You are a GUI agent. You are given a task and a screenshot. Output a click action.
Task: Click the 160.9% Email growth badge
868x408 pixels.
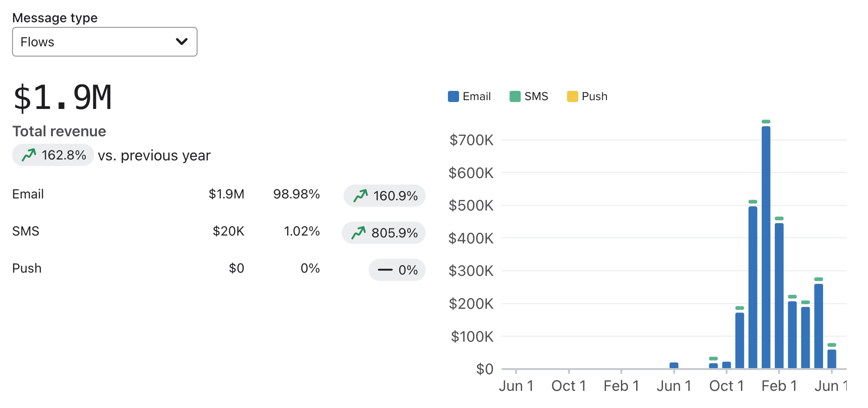pyautogui.click(x=384, y=196)
